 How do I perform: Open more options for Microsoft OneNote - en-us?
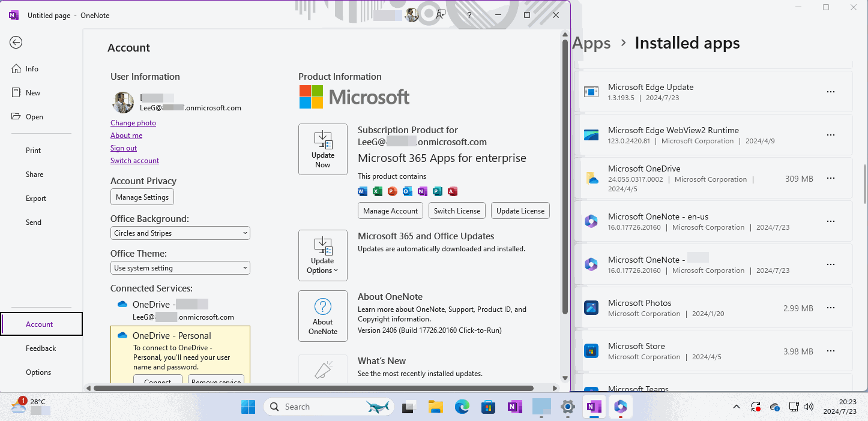point(831,221)
